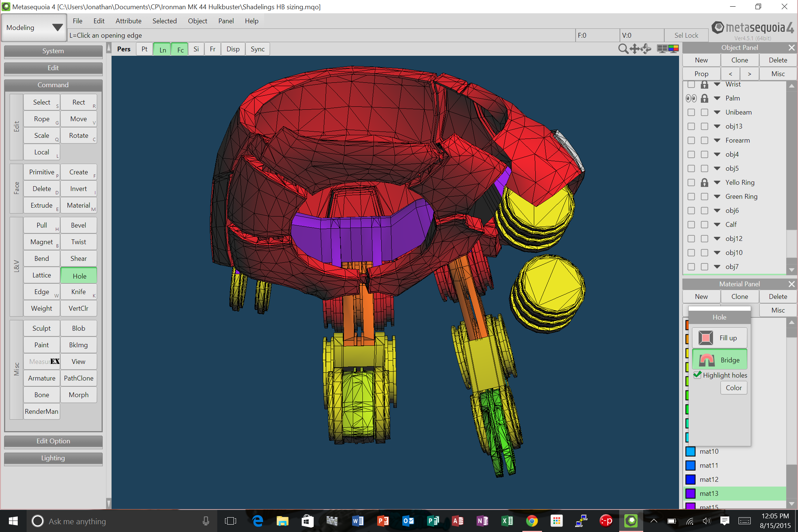Click the zoom magnifier icon in viewport toolbar

623,49
